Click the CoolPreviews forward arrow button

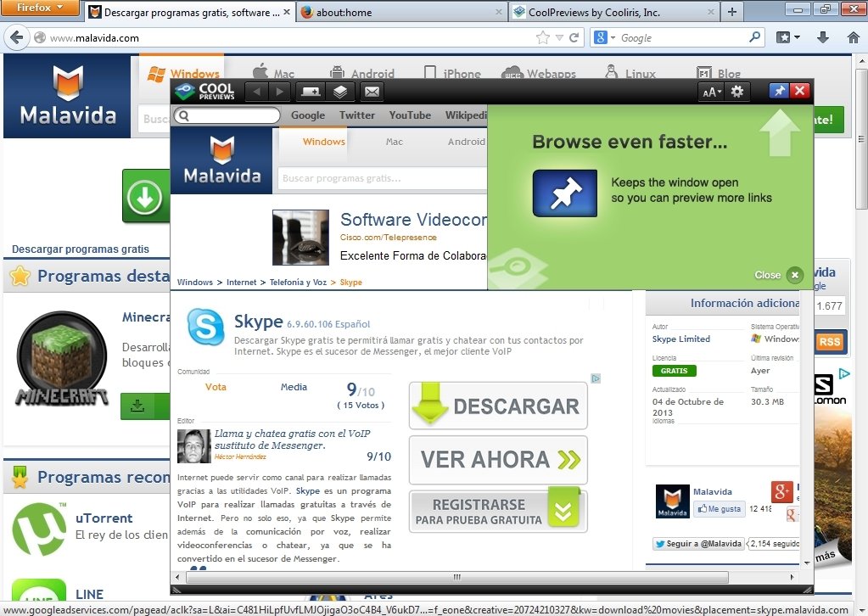tap(279, 92)
